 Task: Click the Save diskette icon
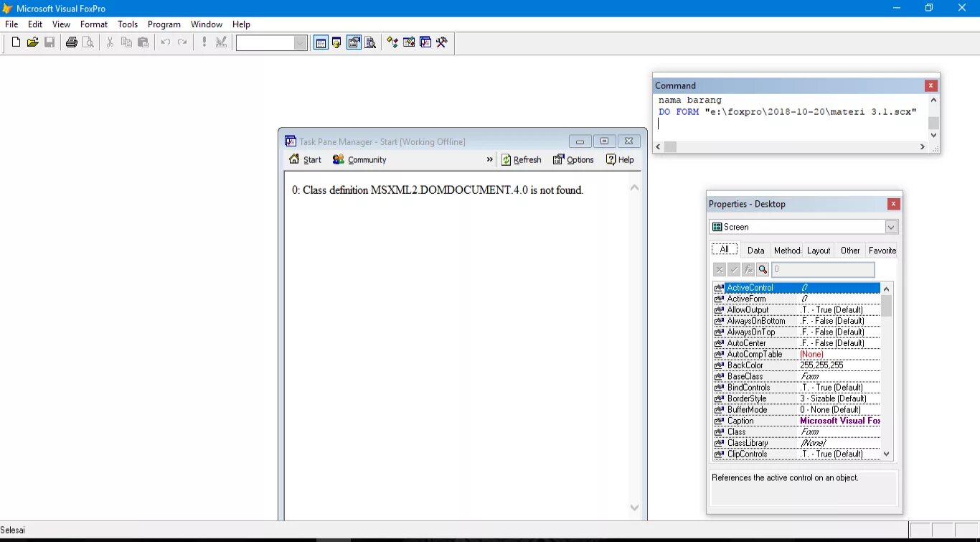(x=50, y=42)
